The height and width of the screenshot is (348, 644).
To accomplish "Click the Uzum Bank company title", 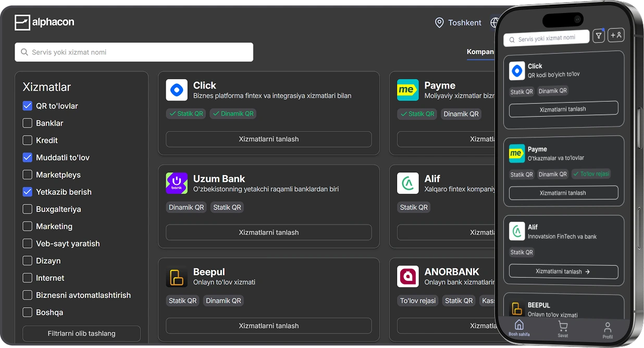I will (x=219, y=179).
